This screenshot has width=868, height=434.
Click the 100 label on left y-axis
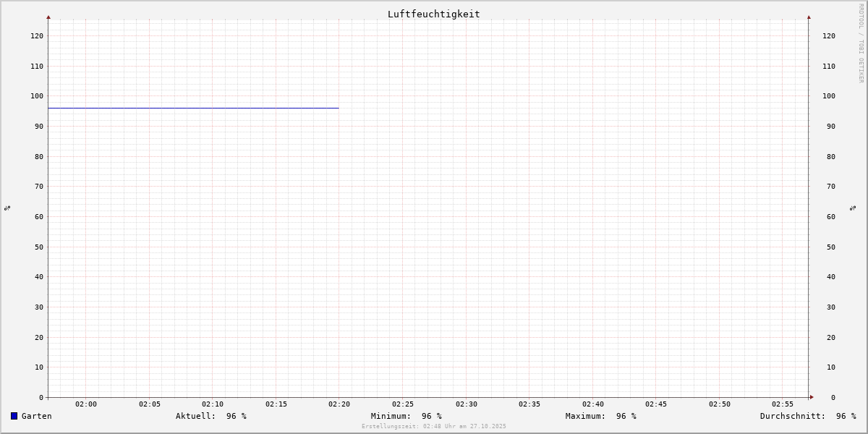(36, 96)
